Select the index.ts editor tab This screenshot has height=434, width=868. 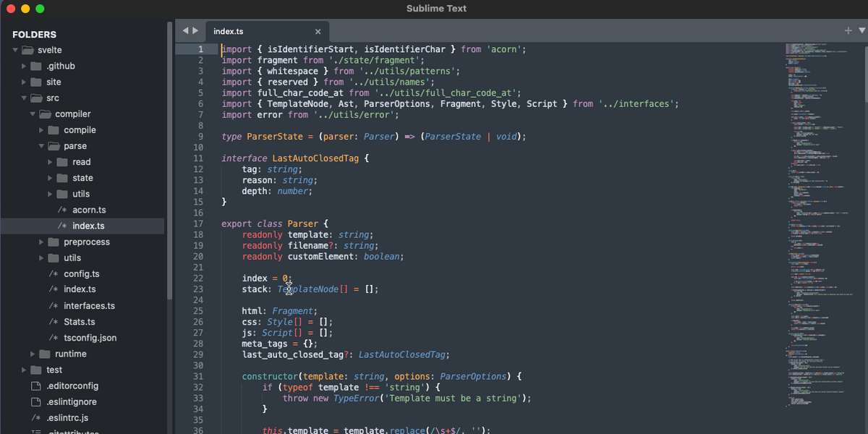tap(267, 32)
